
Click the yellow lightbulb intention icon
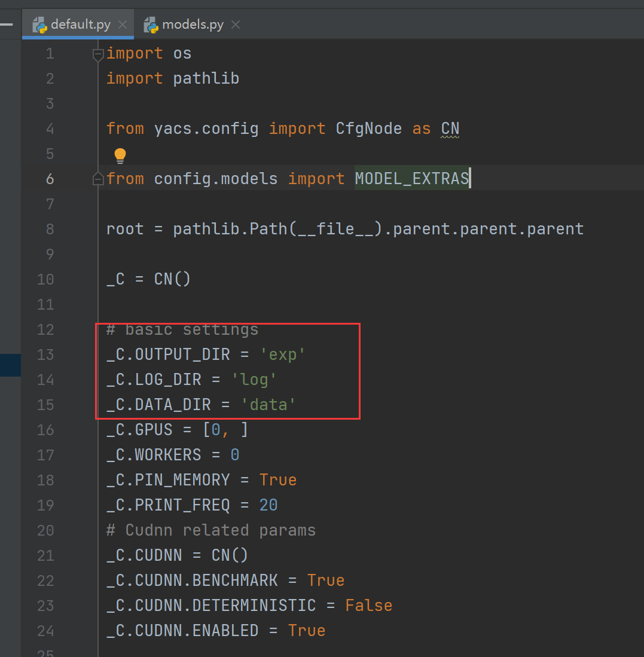click(120, 155)
